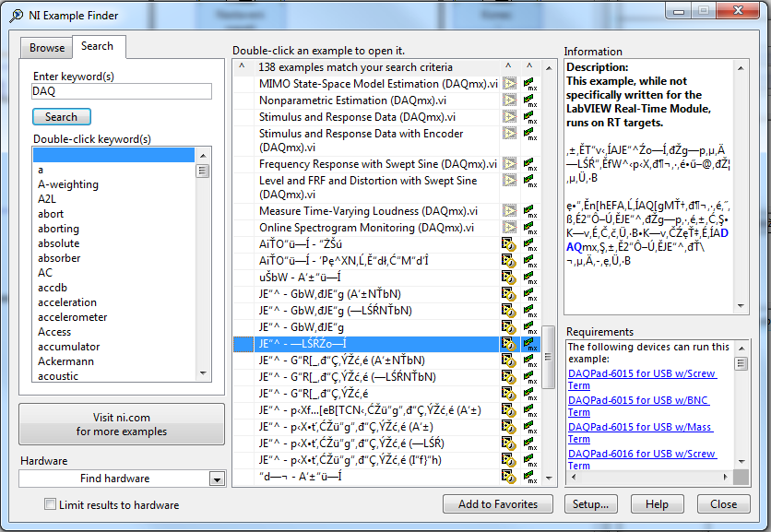The image size is (771, 532).
Task: Open DAQPad-6016 for USB w/Screw Term link
Action: [642, 459]
